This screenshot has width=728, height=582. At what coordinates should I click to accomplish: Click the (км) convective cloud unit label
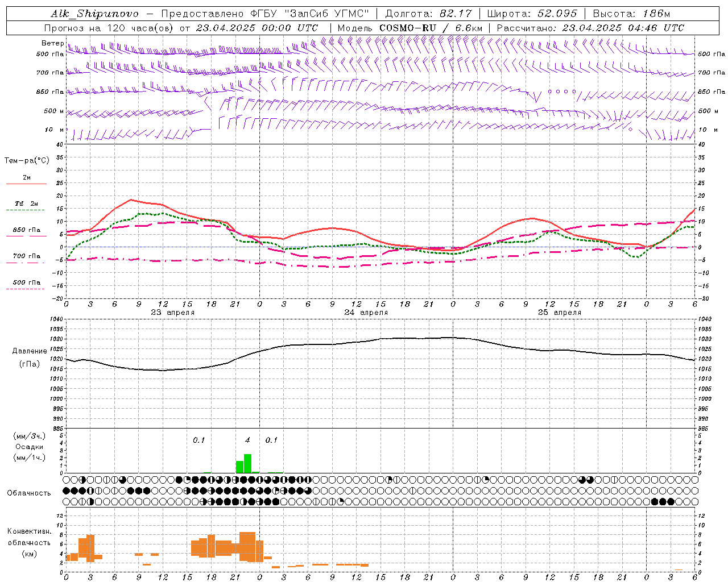pyautogui.click(x=30, y=554)
